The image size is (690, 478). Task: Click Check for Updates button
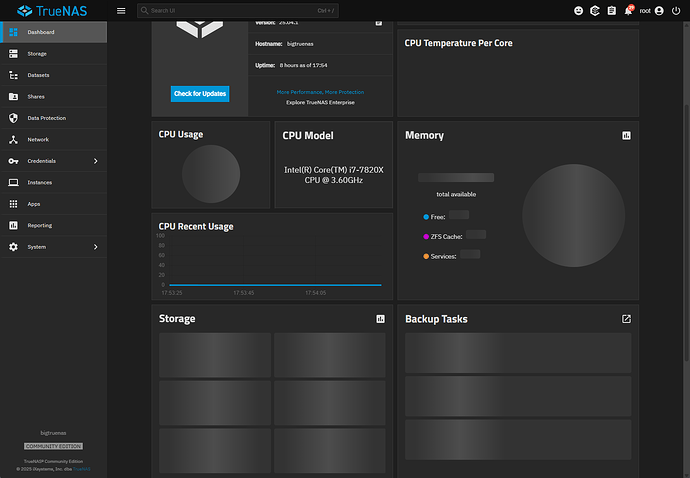pyautogui.click(x=200, y=94)
